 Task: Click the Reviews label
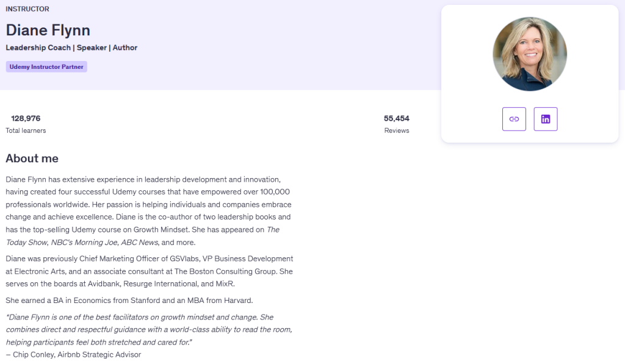[397, 130]
